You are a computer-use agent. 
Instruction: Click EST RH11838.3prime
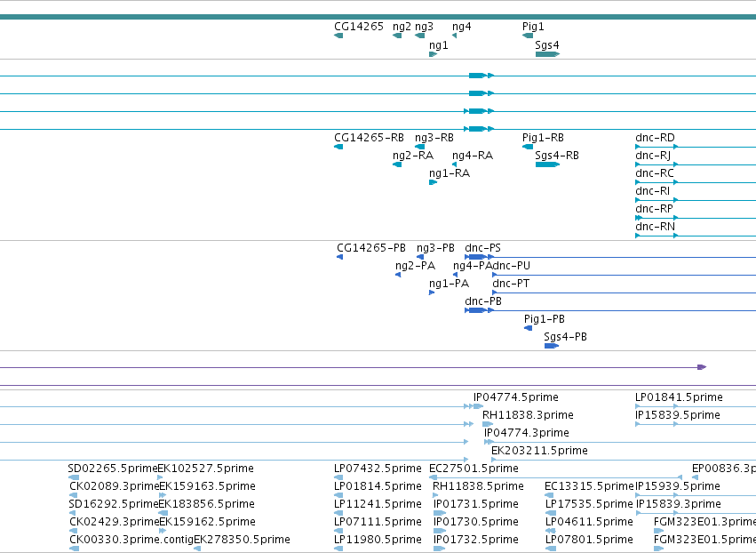click(488, 424)
